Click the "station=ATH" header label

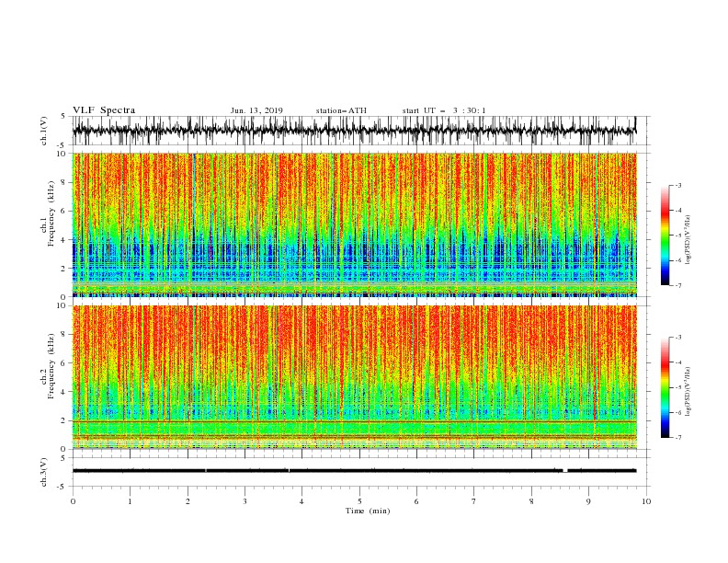[341, 110]
